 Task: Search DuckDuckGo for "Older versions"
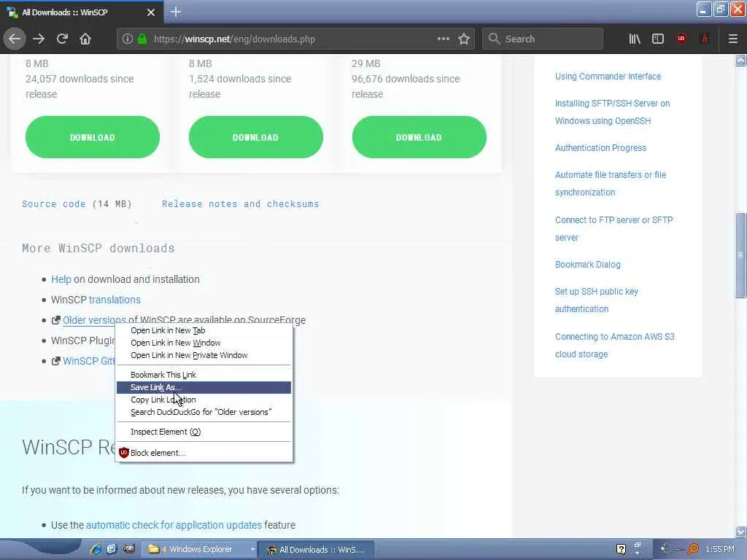pyautogui.click(x=204, y=412)
